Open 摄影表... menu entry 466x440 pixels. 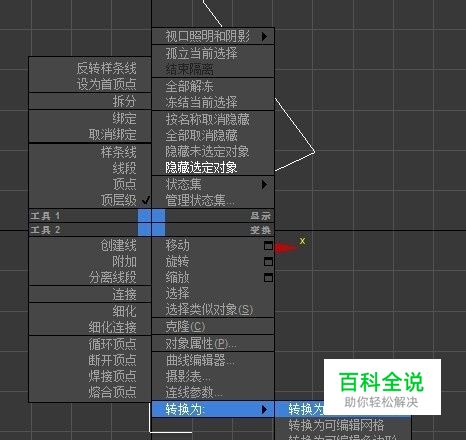[x=188, y=376]
